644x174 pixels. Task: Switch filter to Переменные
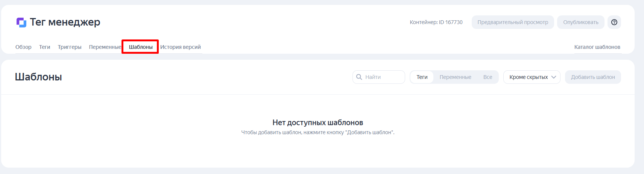[455, 77]
